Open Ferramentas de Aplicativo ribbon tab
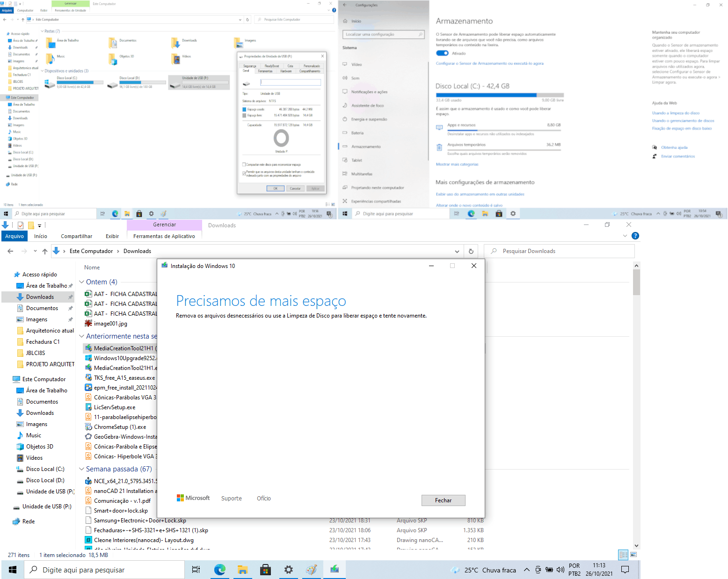The height and width of the screenshot is (579, 728). coord(164,236)
